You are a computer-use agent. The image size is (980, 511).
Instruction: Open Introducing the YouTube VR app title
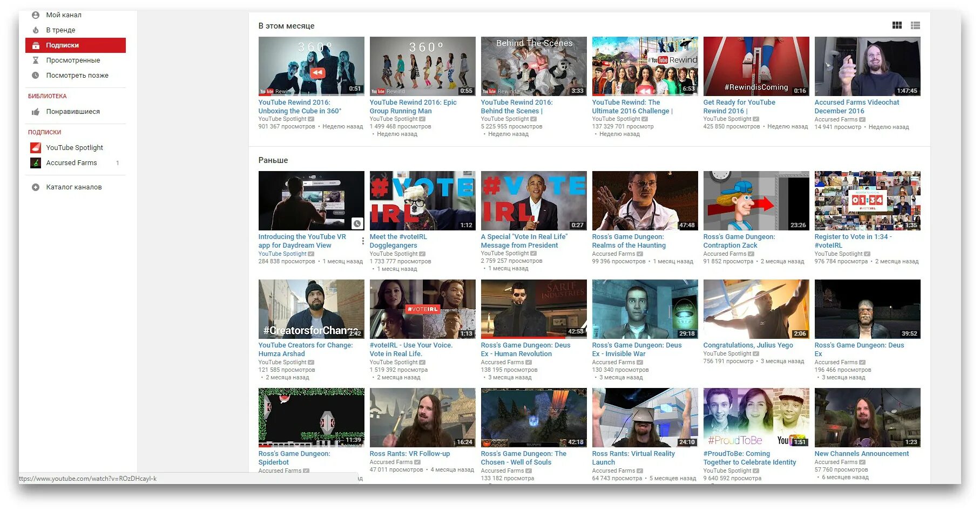click(x=302, y=241)
